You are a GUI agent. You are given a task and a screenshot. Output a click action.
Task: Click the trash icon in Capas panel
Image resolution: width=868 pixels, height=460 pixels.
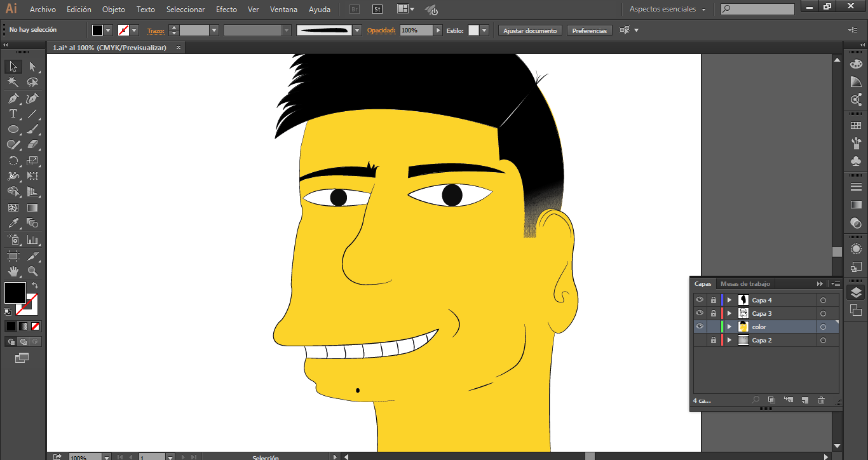point(821,400)
